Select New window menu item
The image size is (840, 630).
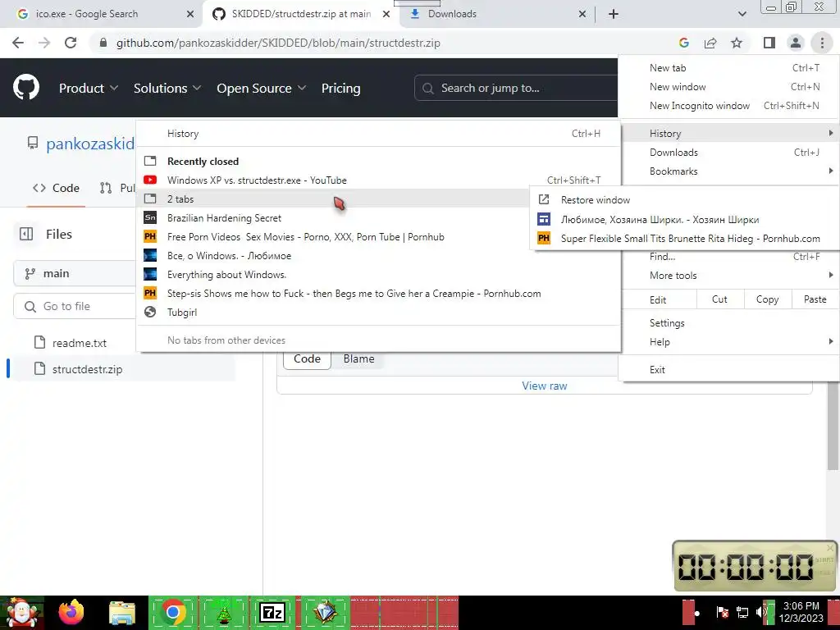(728, 86)
